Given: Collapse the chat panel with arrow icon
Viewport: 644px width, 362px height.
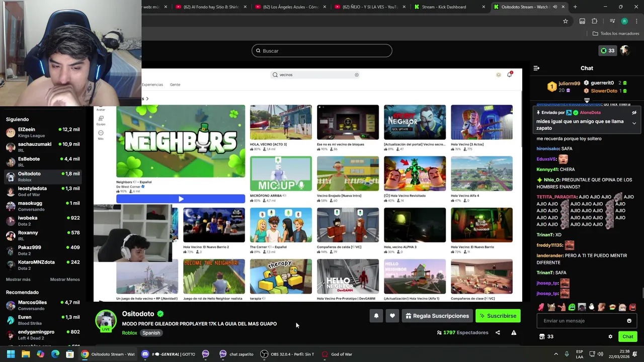Looking at the screenshot, I should pyautogui.click(x=536, y=68).
